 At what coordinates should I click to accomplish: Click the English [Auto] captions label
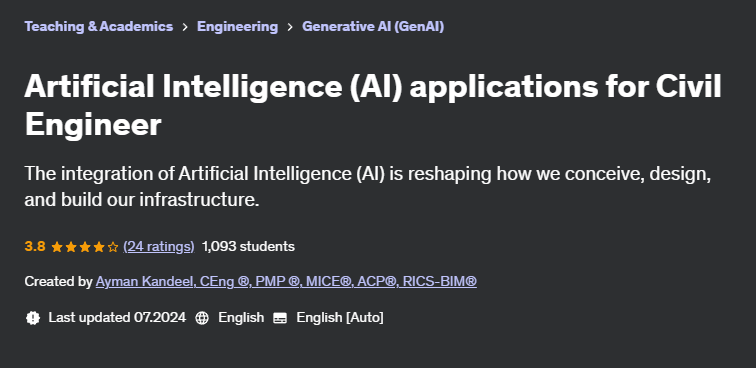340,317
